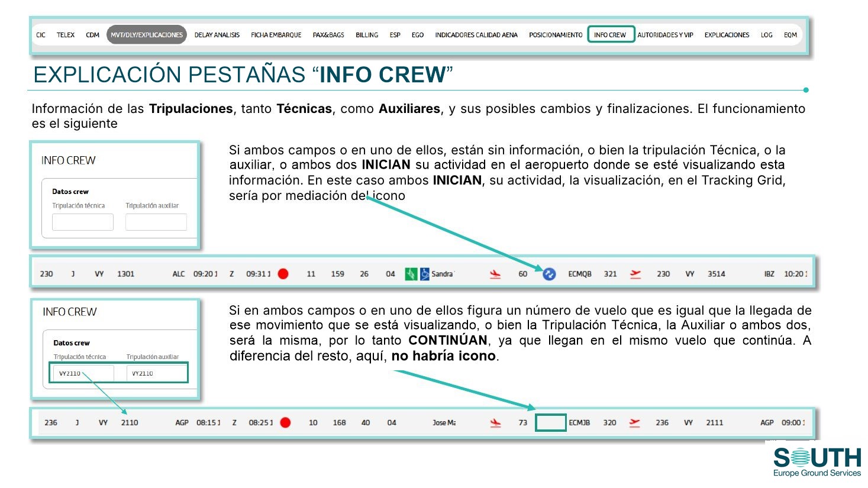This screenshot has height=488, width=868.
Task: Switch to the TELEX tab
Action: point(66,35)
